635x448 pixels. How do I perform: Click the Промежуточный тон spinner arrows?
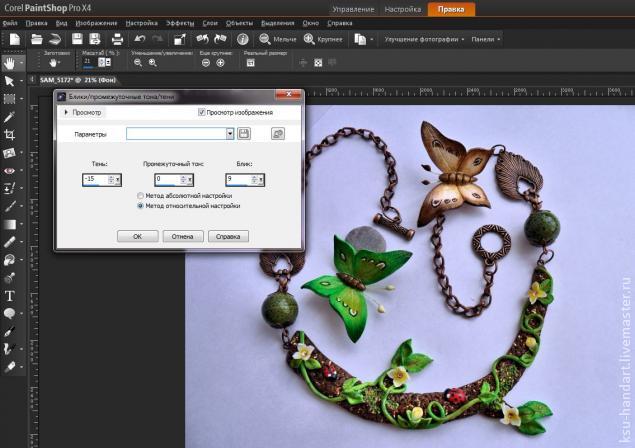click(183, 179)
